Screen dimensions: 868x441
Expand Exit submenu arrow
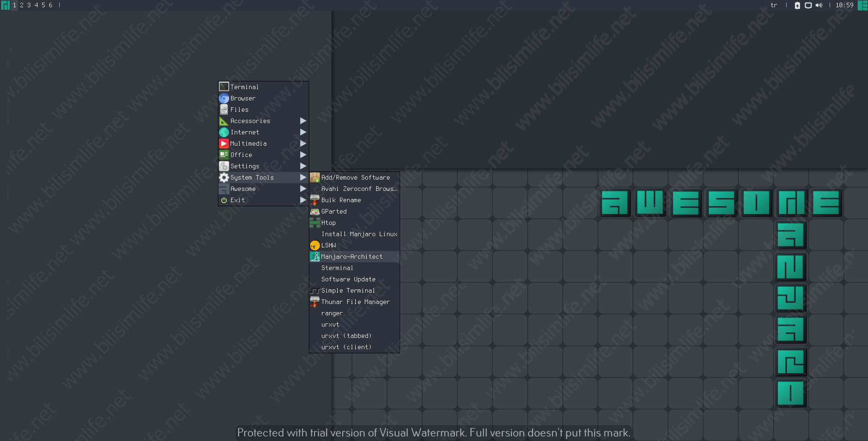(303, 200)
